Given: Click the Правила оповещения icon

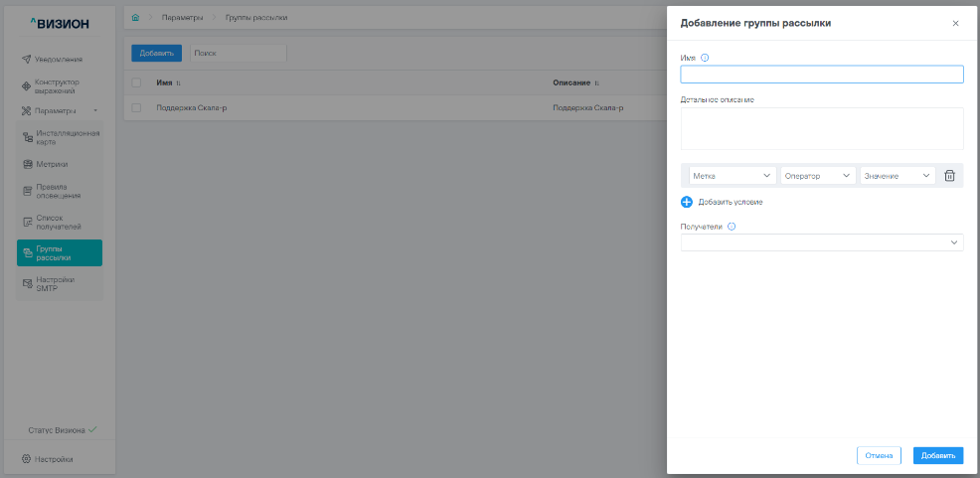Looking at the screenshot, I should click(28, 191).
